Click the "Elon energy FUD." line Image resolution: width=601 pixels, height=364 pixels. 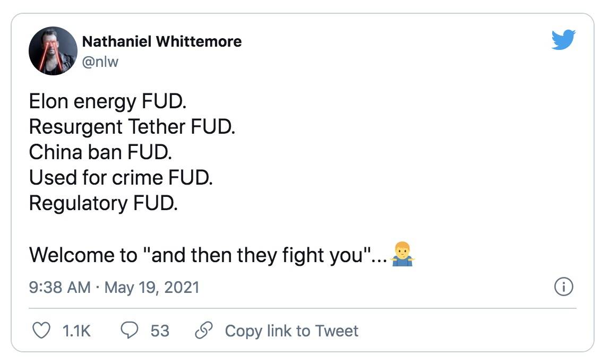(x=108, y=101)
